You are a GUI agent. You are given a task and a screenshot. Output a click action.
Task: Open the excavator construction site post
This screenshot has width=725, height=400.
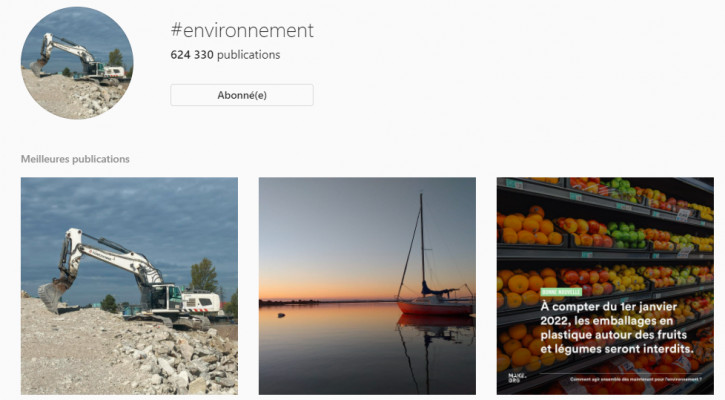129,286
